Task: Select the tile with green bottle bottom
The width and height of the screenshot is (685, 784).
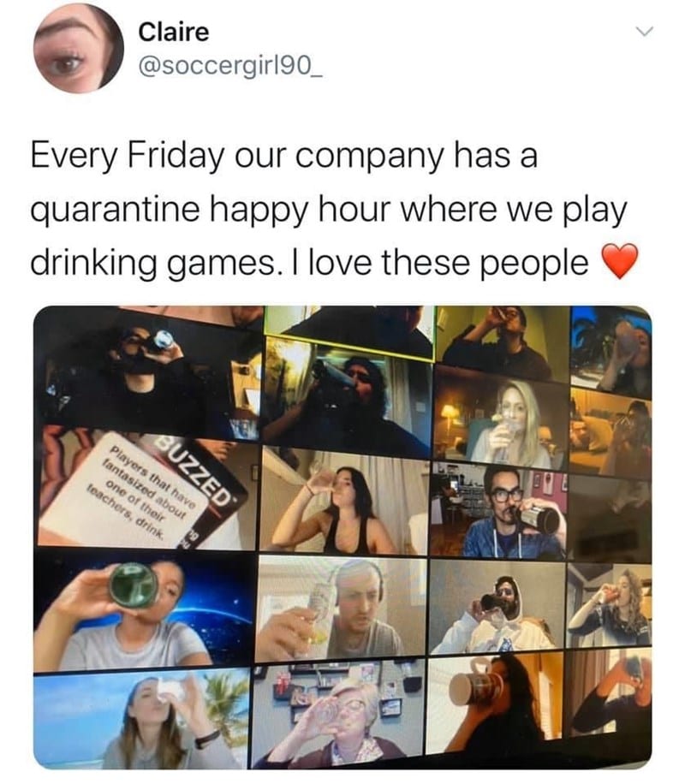Action: [144, 610]
